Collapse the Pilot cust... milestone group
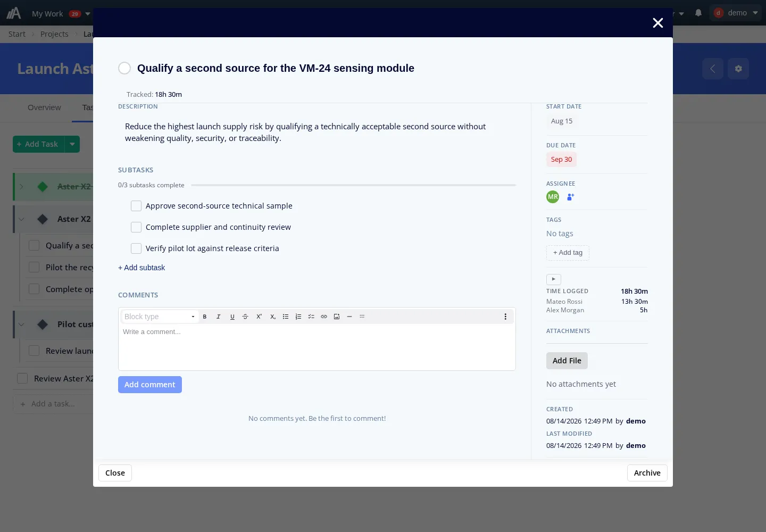This screenshot has width=766, height=532. tap(21, 325)
